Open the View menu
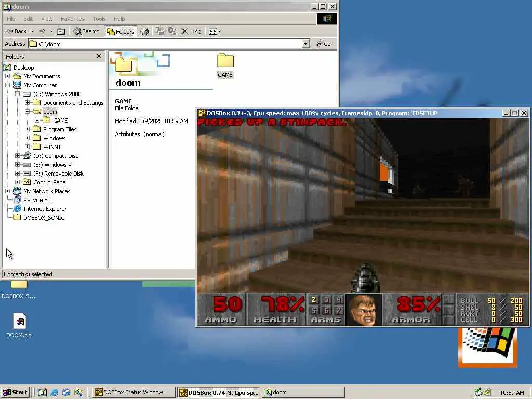Screen dimensions: 532x399 coord(47,19)
